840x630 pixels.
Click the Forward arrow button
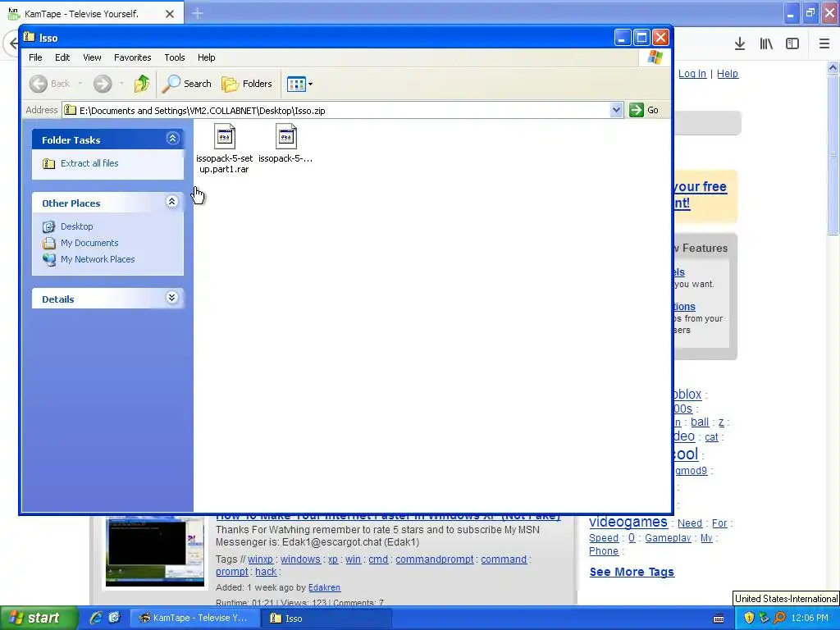(x=103, y=84)
